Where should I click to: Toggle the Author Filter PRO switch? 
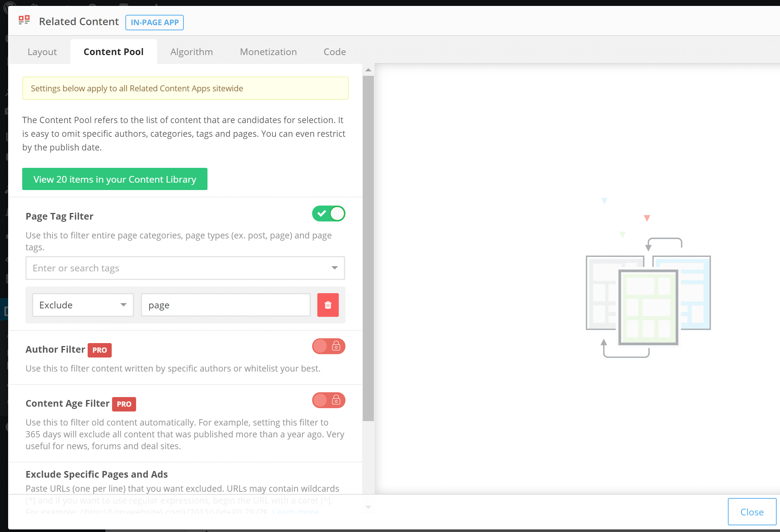pos(328,346)
